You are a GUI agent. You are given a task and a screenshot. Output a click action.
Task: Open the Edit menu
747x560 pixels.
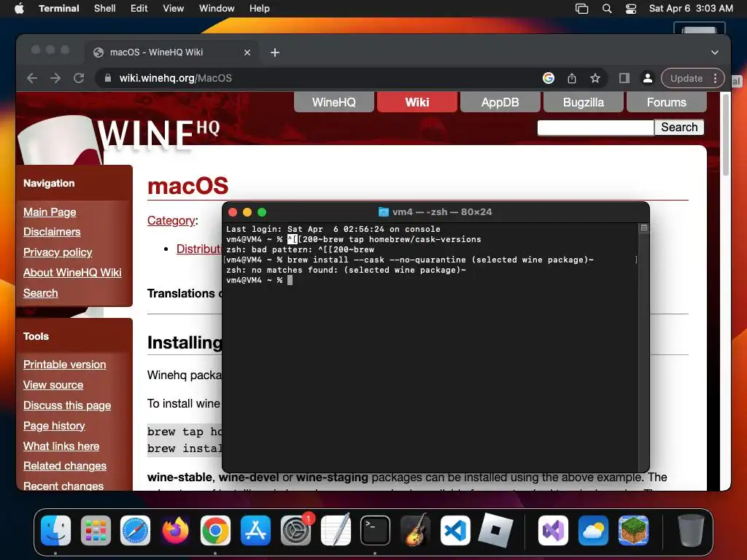pyautogui.click(x=139, y=8)
